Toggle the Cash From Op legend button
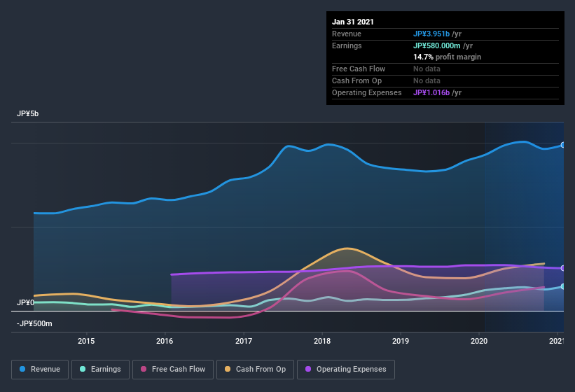The width and height of the screenshot is (575, 392). click(x=255, y=370)
